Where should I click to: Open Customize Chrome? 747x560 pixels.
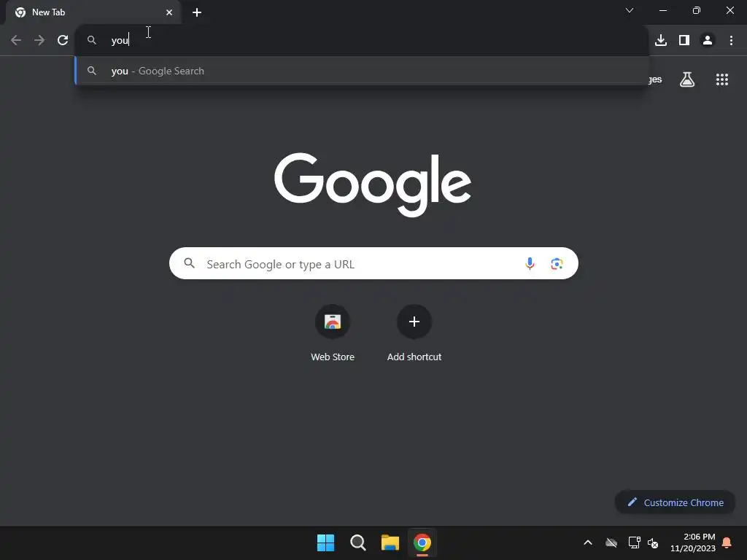(675, 502)
